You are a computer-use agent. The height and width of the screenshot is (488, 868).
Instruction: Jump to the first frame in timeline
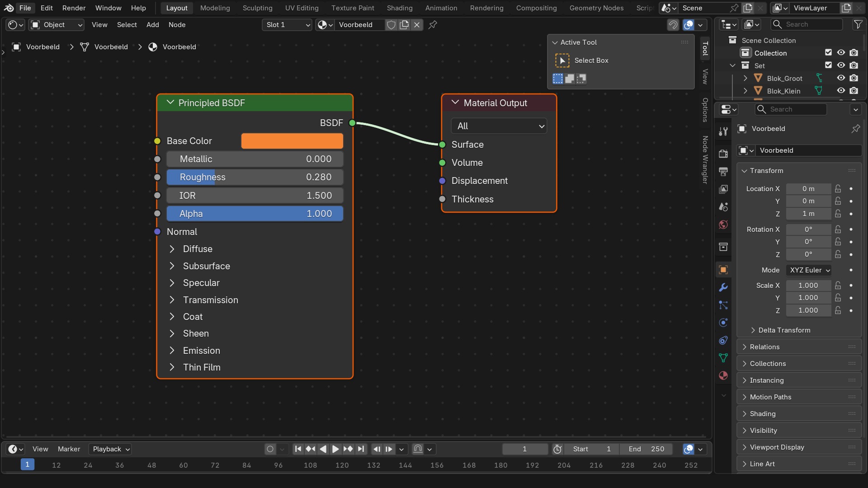tap(298, 449)
